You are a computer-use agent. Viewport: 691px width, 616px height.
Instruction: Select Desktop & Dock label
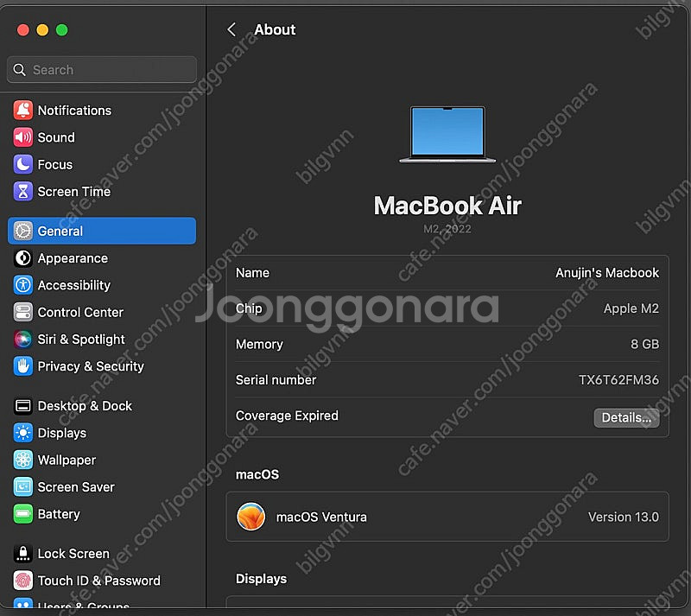(x=85, y=406)
